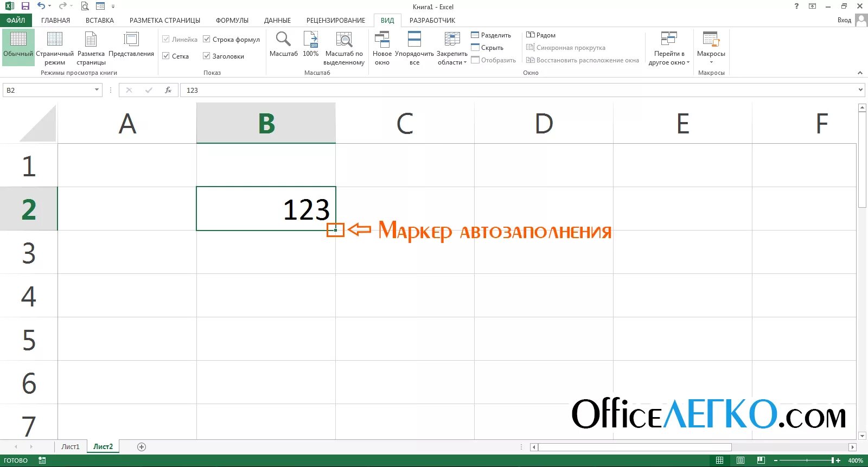Click Normal view icon in status bar
The height and width of the screenshot is (467, 868).
pyautogui.click(x=719, y=460)
